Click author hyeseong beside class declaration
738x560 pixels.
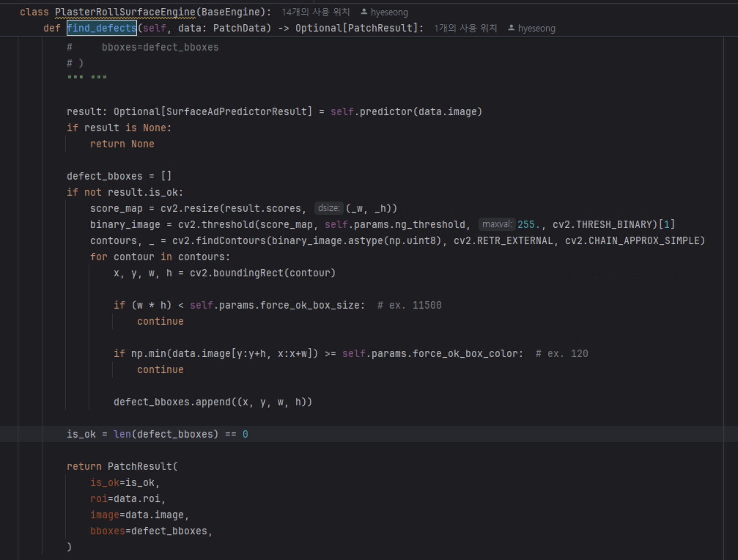click(389, 12)
